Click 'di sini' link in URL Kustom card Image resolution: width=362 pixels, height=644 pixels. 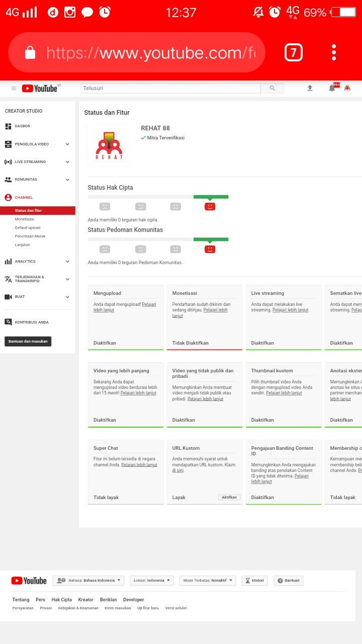pyautogui.click(x=178, y=470)
